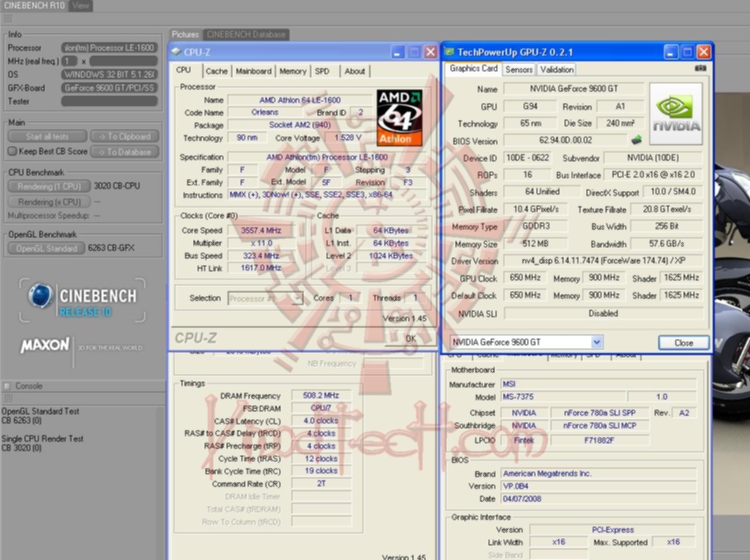The width and height of the screenshot is (750, 560).
Task: Click the Rendering (x CPU) button
Action: 49,201
